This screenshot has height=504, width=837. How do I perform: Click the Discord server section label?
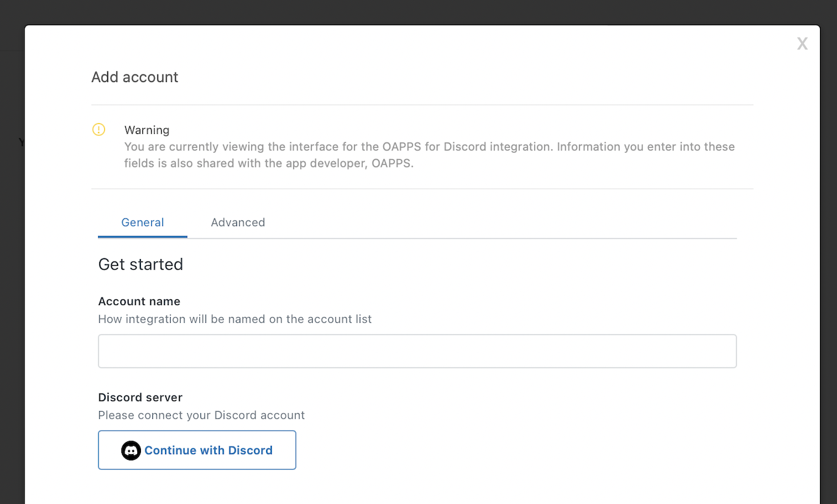pos(140,397)
